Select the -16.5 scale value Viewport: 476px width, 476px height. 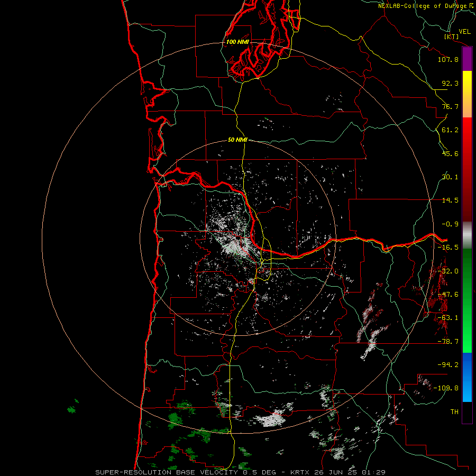coord(448,248)
